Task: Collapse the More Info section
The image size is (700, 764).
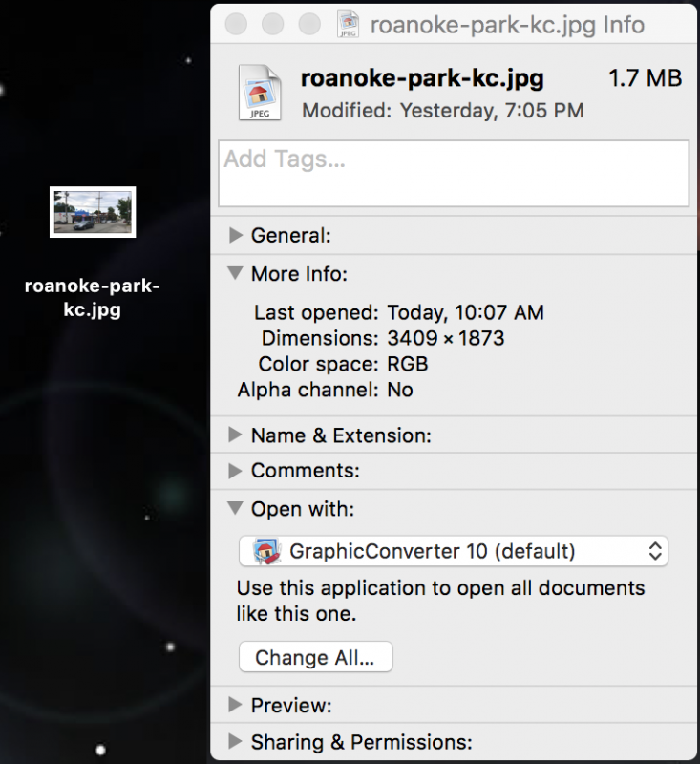Action: (236, 273)
